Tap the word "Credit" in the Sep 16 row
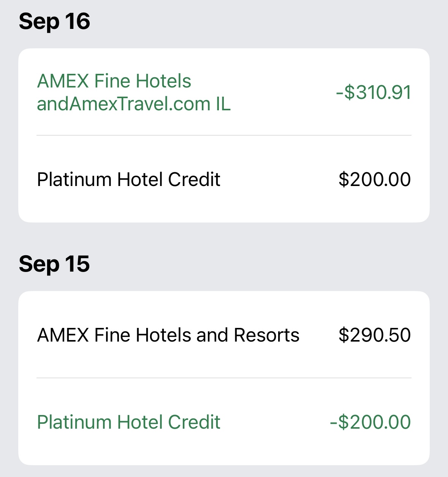 [194, 179]
